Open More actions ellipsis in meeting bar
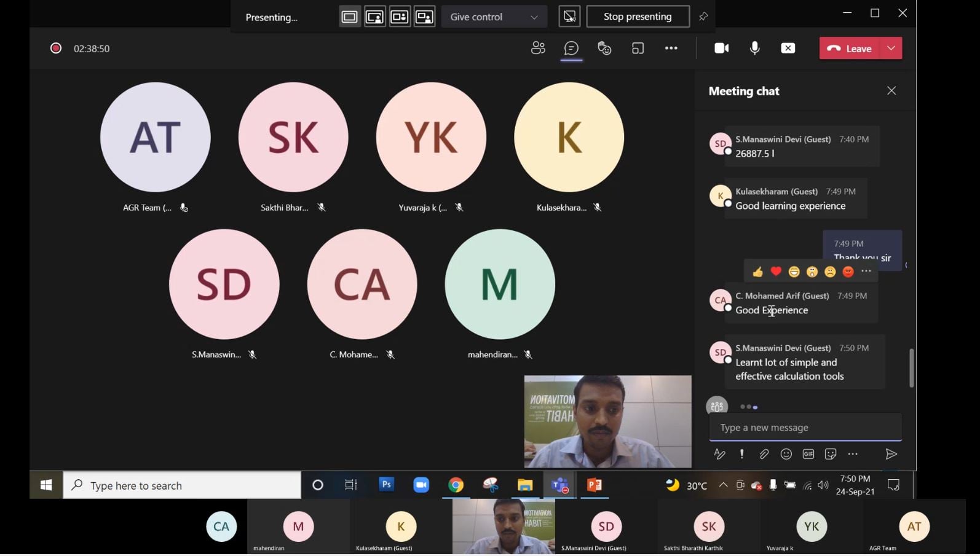Viewport: 980px width, 556px height. coord(671,48)
